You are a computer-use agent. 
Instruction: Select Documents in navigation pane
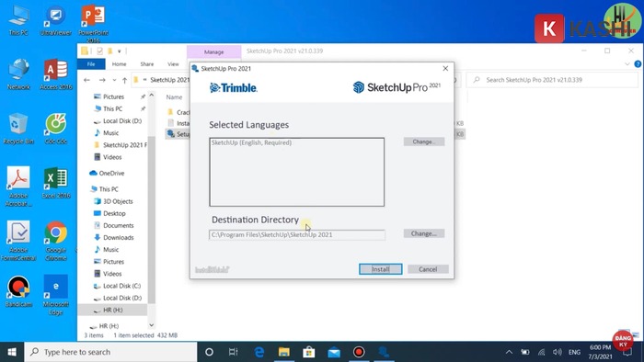tap(114, 225)
